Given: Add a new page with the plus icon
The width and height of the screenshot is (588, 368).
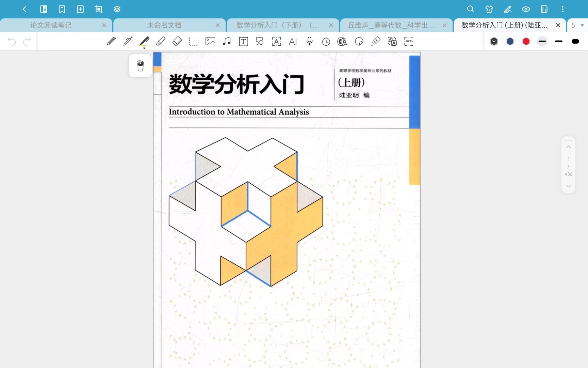Looking at the screenshot, I should (80, 9).
